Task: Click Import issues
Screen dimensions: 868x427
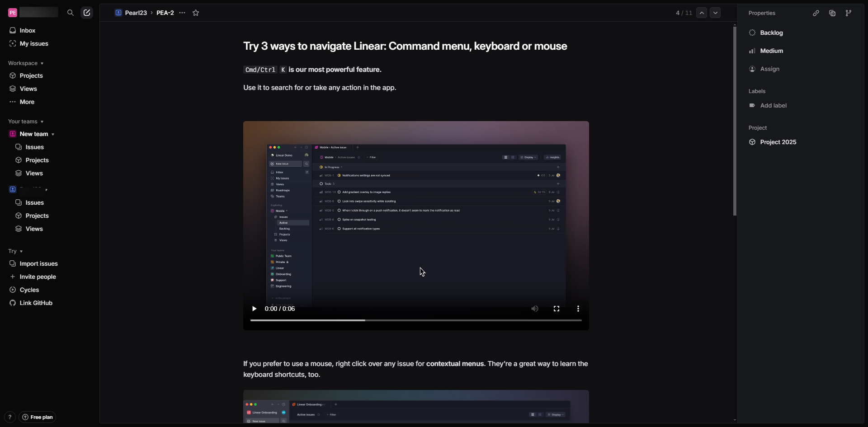Action: (38, 263)
